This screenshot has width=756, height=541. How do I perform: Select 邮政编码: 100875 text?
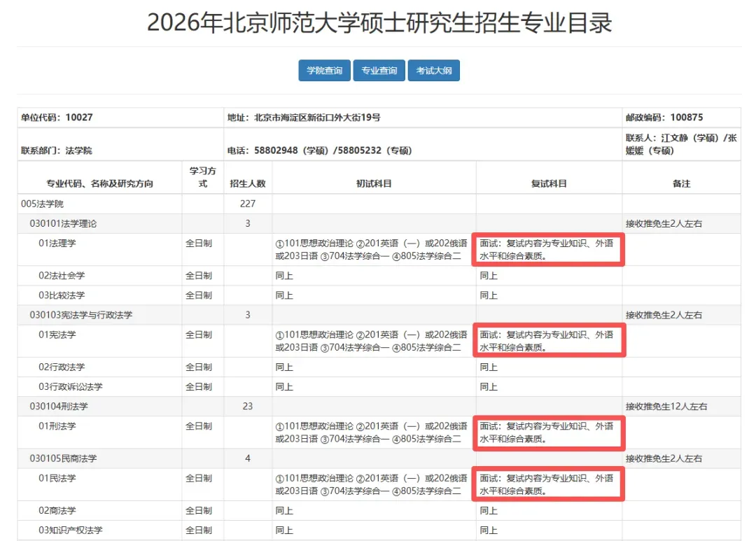(x=664, y=117)
